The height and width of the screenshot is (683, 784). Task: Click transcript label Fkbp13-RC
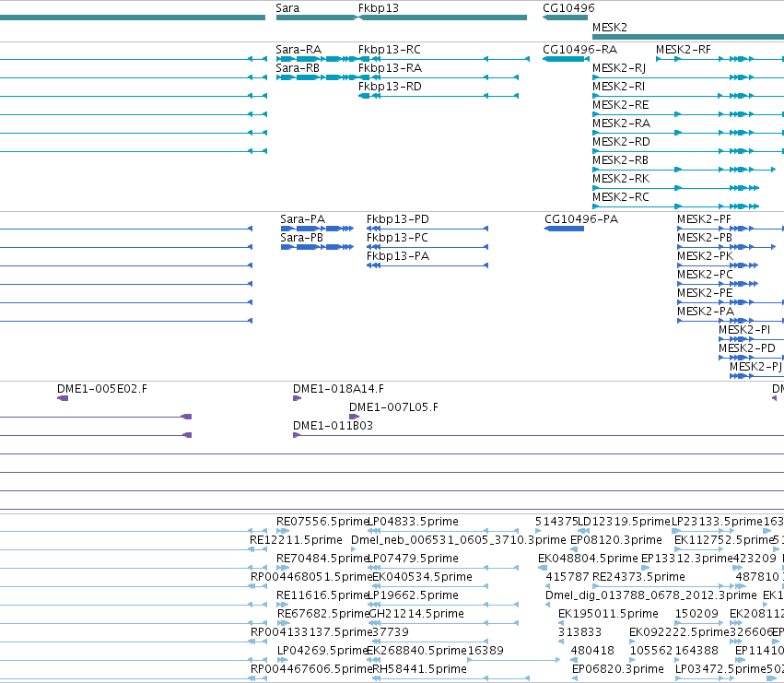(390, 50)
